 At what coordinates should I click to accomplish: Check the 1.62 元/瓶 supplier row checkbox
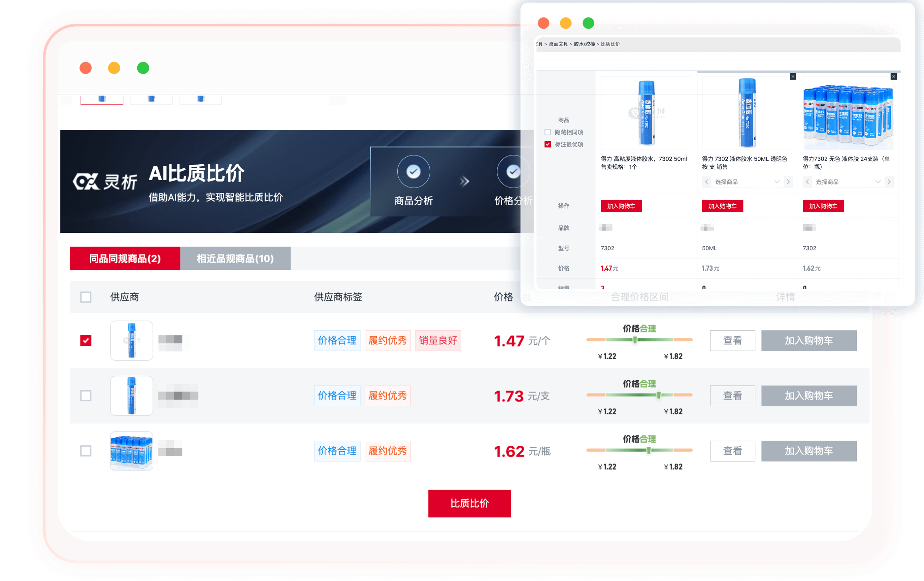coord(86,451)
